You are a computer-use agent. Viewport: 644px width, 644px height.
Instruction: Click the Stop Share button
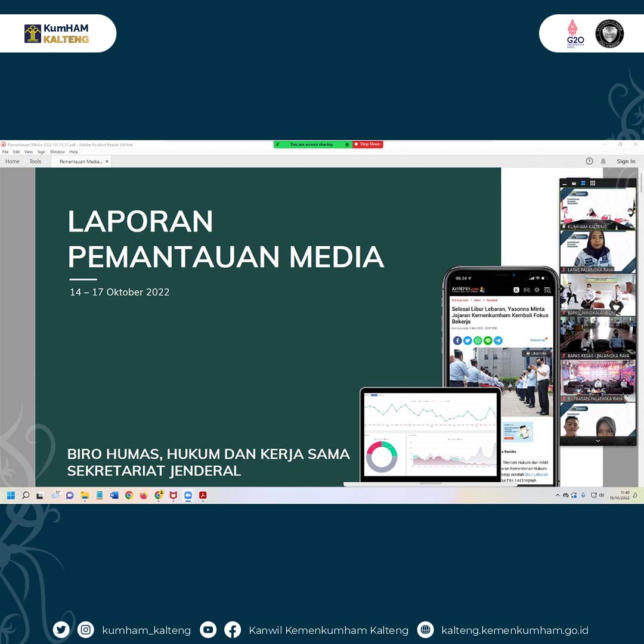coord(367,144)
